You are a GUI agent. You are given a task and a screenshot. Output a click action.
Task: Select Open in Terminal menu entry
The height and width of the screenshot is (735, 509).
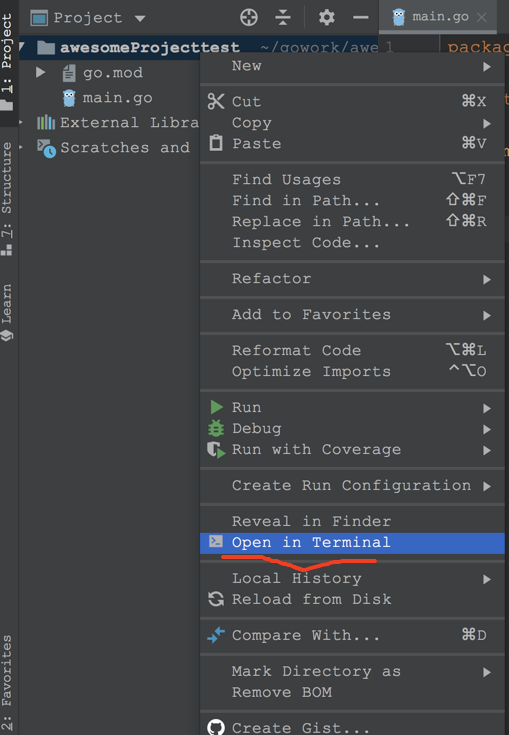click(352, 543)
